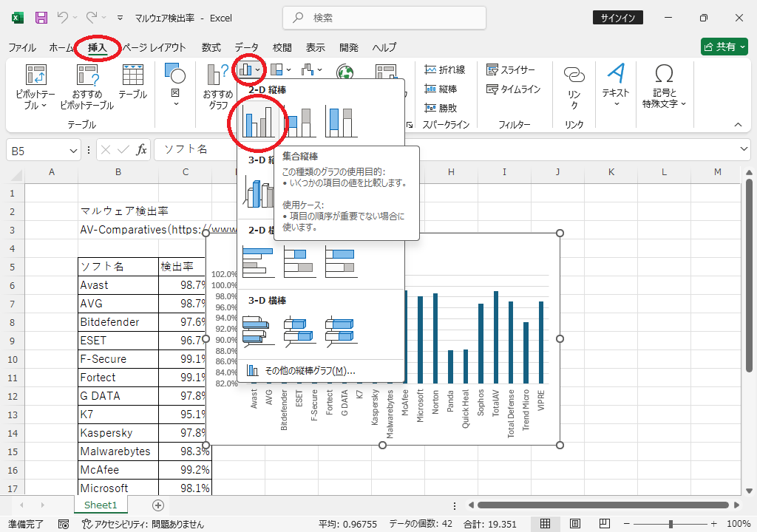Click the select-all corner triangle
757x532 pixels.
[x=16, y=174]
